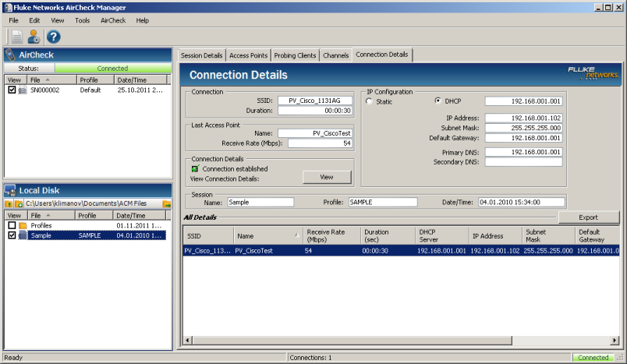Sort details by Receive Rate column

332,235
